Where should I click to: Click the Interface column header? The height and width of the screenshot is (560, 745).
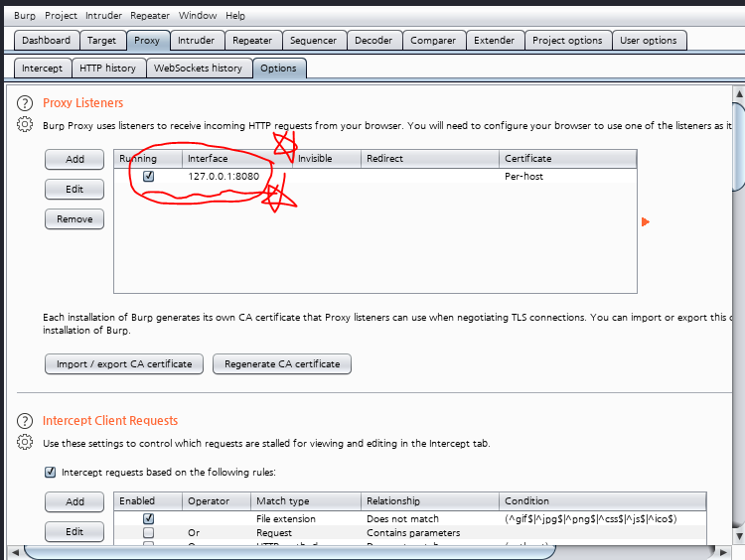(x=237, y=159)
